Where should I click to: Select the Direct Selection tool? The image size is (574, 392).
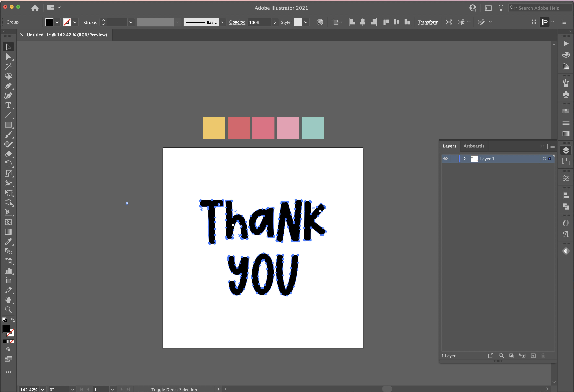tap(8, 57)
